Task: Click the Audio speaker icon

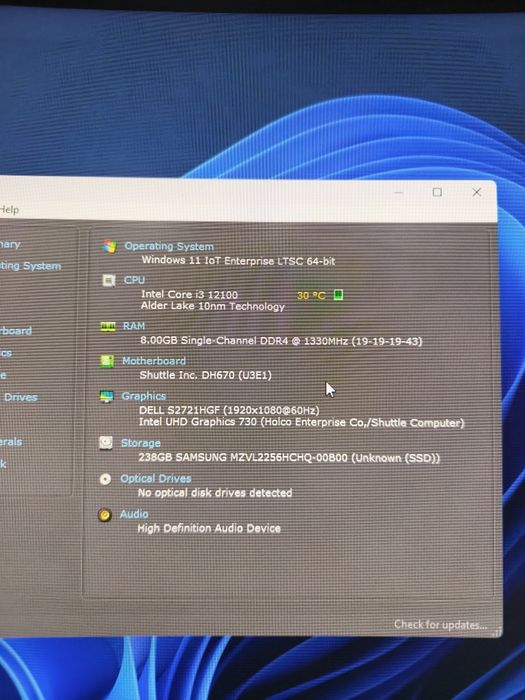Action: click(105, 515)
